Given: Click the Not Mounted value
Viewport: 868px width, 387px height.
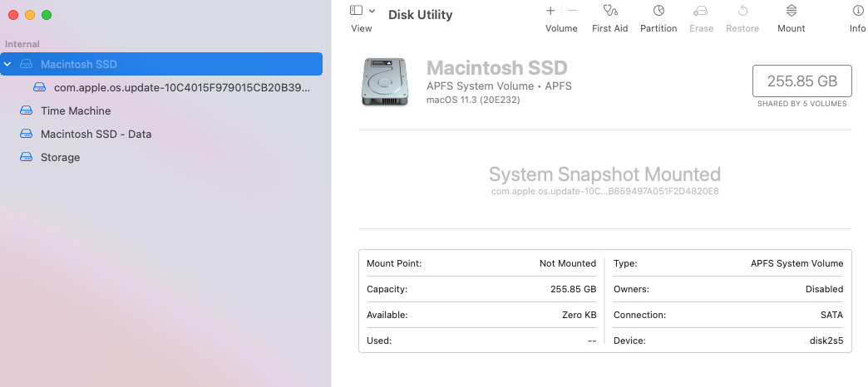Looking at the screenshot, I should click(x=568, y=264).
